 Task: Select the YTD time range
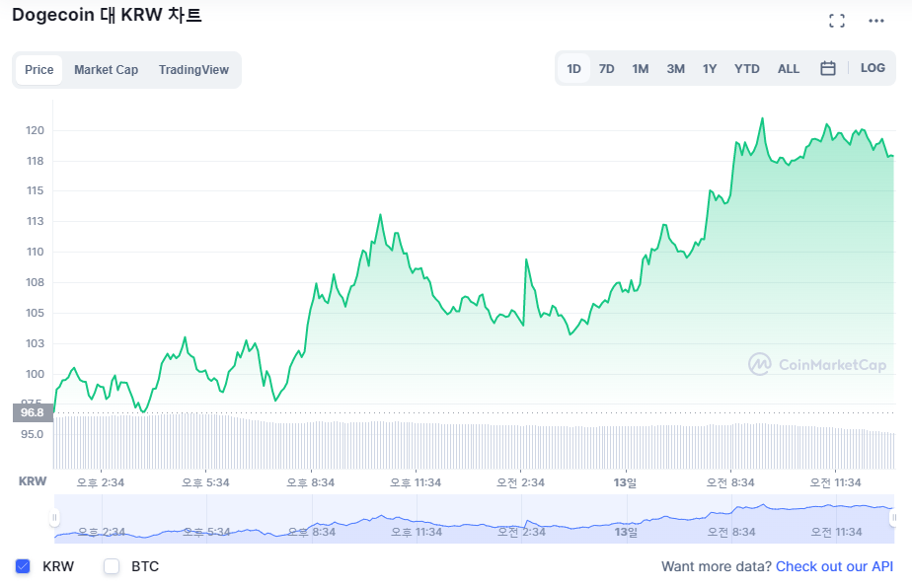pyautogui.click(x=747, y=69)
